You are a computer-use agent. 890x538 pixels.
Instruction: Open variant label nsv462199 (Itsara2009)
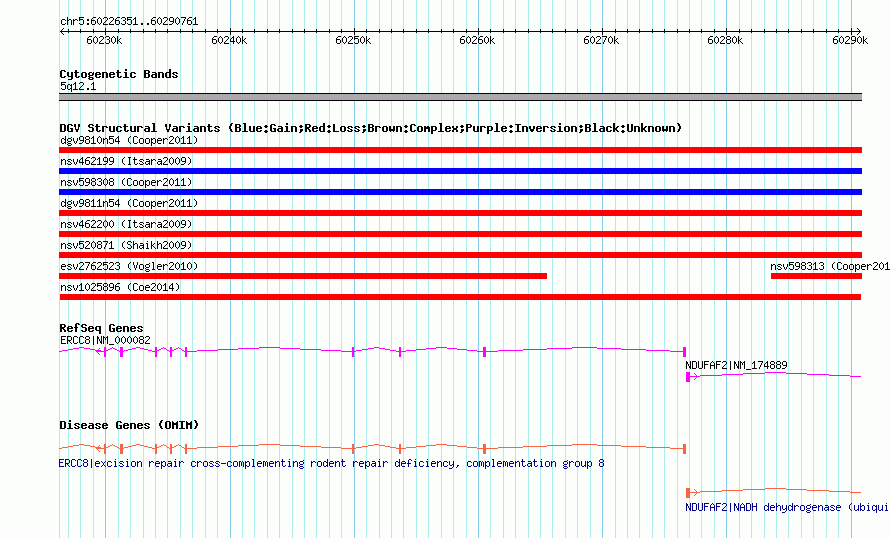pyautogui.click(x=126, y=161)
